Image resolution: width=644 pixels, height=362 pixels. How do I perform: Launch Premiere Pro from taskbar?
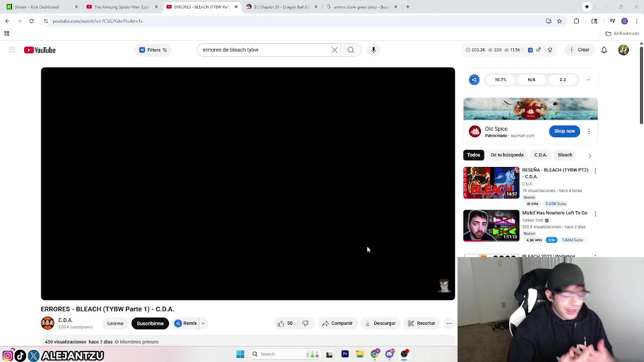coord(345,354)
